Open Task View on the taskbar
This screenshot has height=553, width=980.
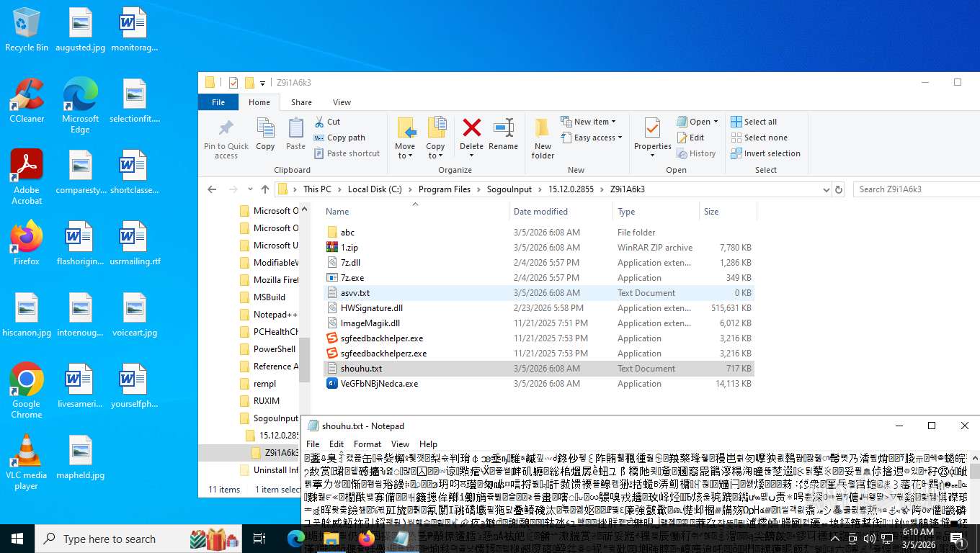259,539
